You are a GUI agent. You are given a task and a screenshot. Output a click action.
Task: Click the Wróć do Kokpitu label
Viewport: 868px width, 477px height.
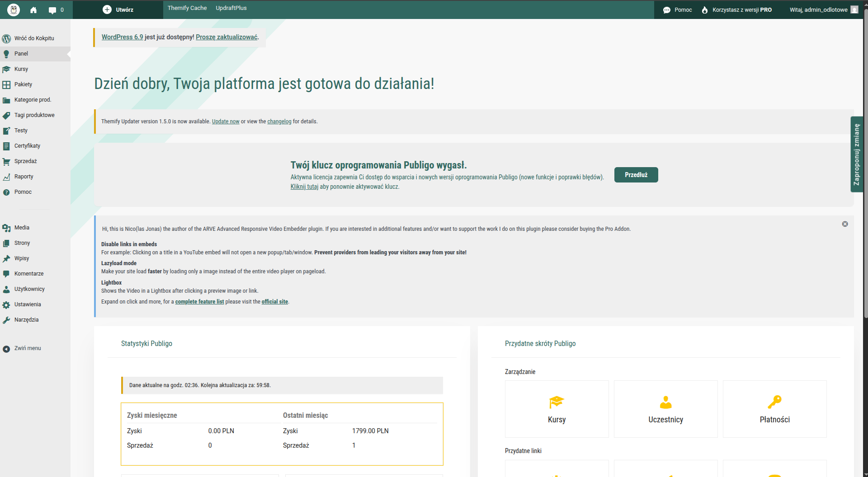pyautogui.click(x=34, y=38)
